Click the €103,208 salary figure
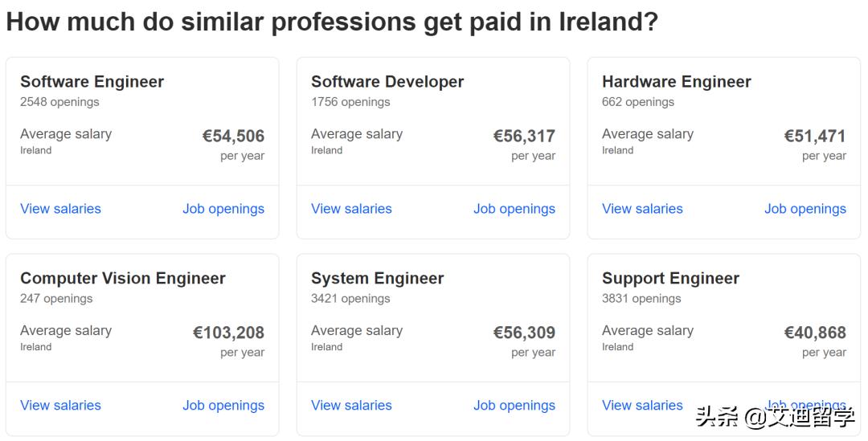Screen dimensions: 868x441 click(x=228, y=333)
